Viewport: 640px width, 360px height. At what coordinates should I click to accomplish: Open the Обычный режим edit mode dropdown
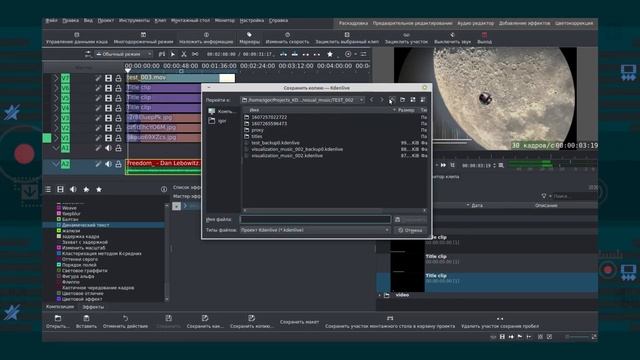(x=123, y=54)
